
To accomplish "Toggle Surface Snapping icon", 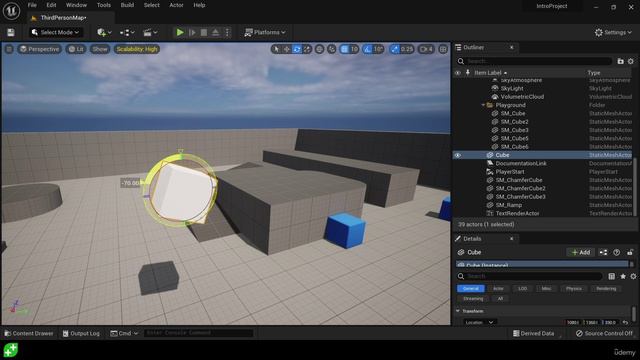I will pyautogui.click(x=332, y=49).
